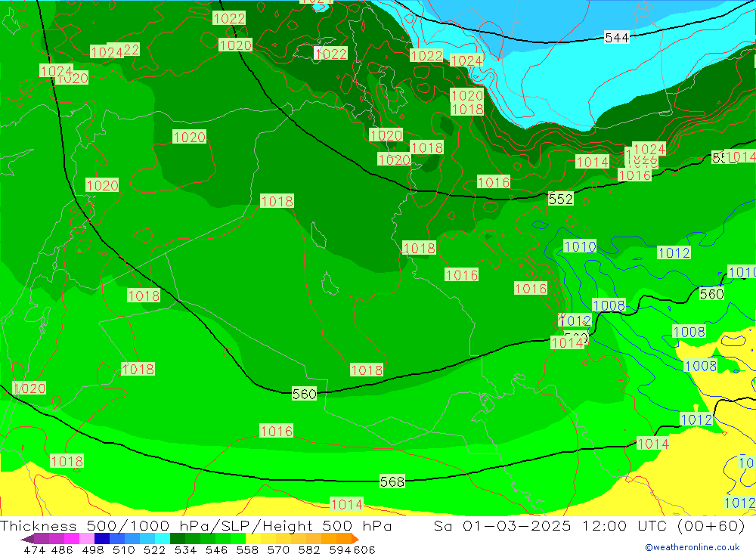Click legend value 474

35,549
